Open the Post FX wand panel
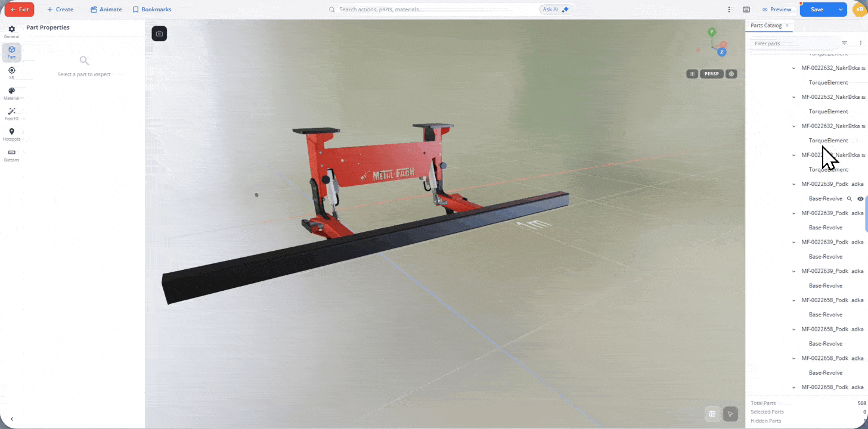868x429 pixels. pyautogui.click(x=11, y=114)
